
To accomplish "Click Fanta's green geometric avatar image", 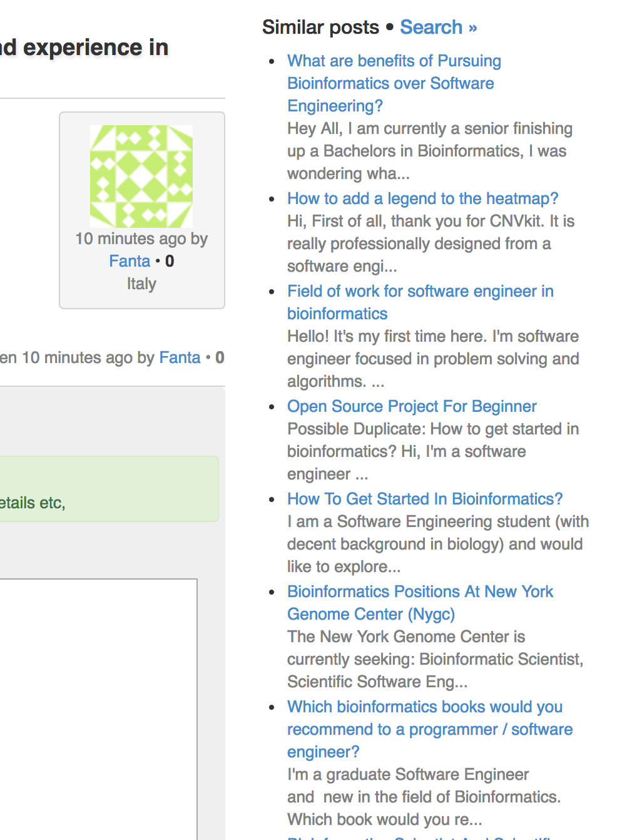I will coord(141,176).
